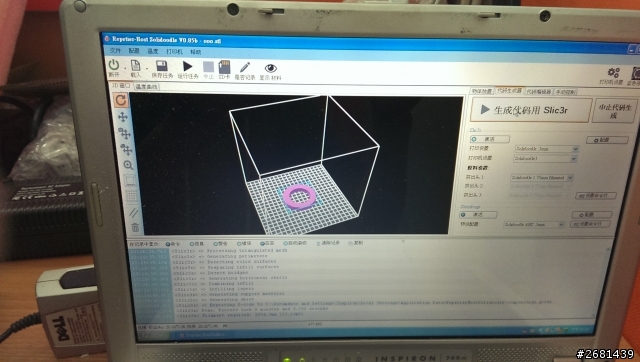This screenshot has height=362, width=640.
Task: Switch to the Manual Control tab
Action: [565, 92]
